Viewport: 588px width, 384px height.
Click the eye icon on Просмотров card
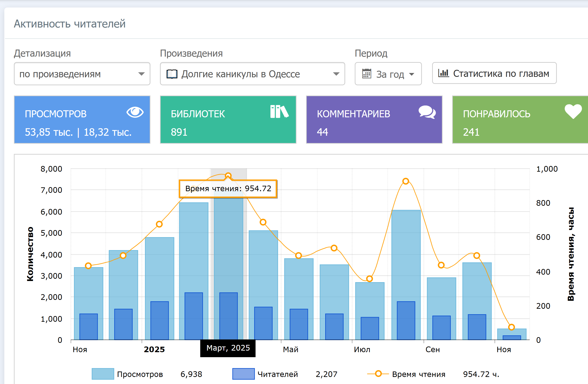pos(135,112)
